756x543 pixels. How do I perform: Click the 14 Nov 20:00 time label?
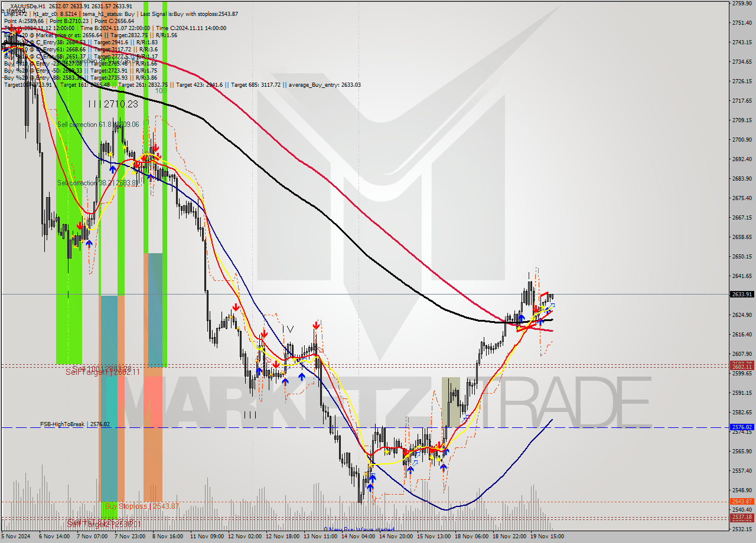pos(395,537)
